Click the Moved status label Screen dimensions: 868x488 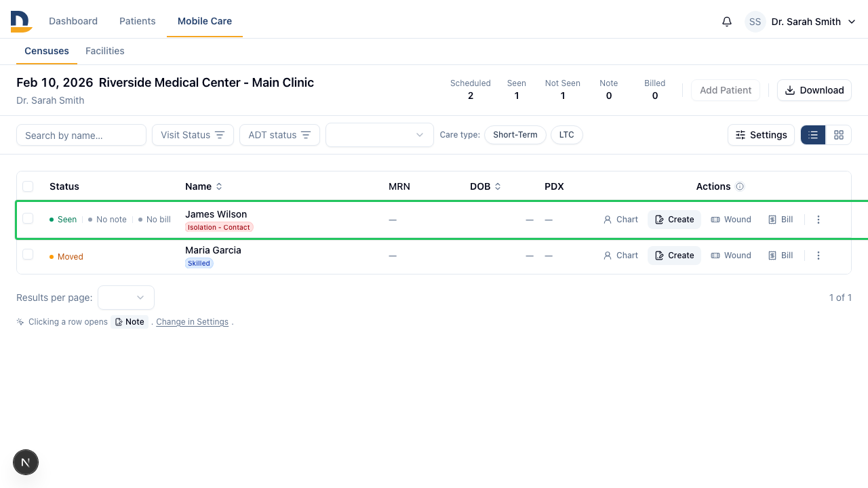66,257
